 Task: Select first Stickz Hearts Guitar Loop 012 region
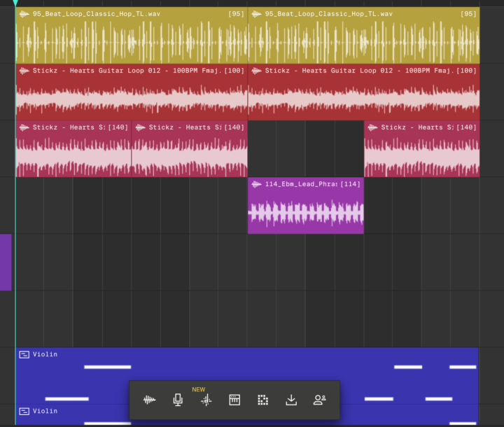pos(132,92)
